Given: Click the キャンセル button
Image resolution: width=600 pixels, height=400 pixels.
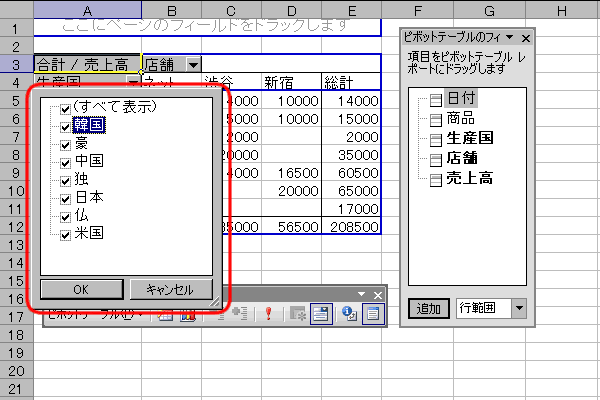Looking at the screenshot, I should [171, 290].
